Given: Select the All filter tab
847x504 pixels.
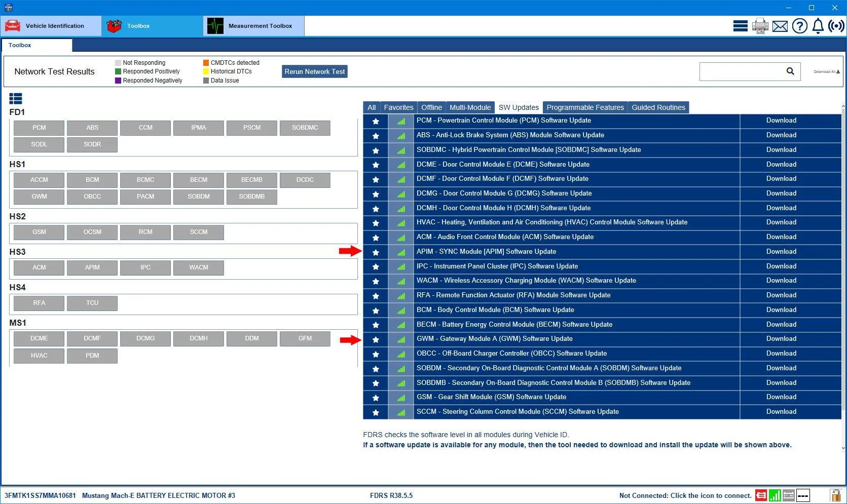Looking at the screenshot, I should pyautogui.click(x=372, y=107).
